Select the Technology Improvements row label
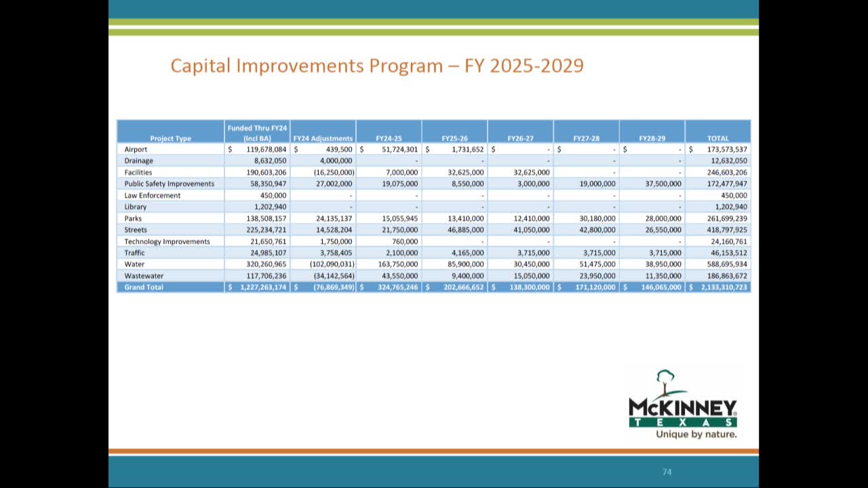The width and height of the screenshot is (868, 488). coord(167,241)
